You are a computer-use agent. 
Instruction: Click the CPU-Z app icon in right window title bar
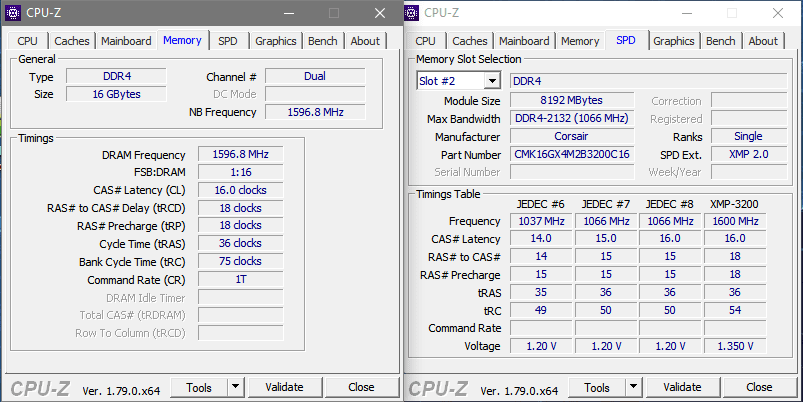(412, 13)
